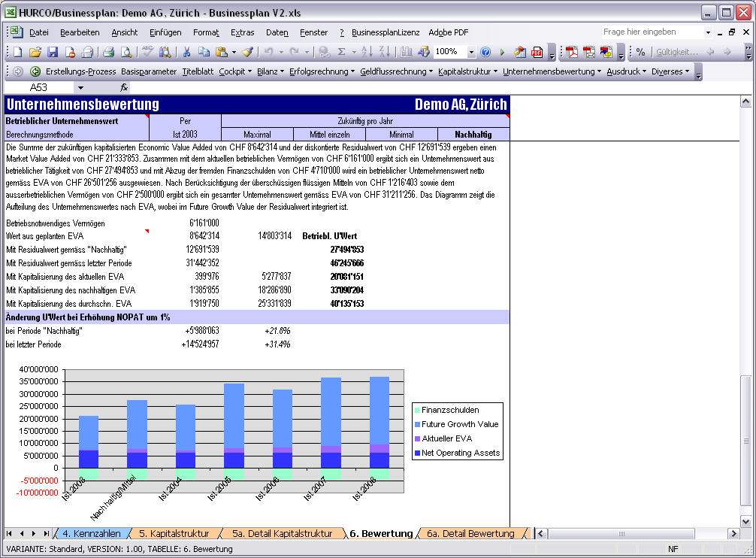Run the ABC spelling check
This screenshot has height=558, width=756.
147,52
